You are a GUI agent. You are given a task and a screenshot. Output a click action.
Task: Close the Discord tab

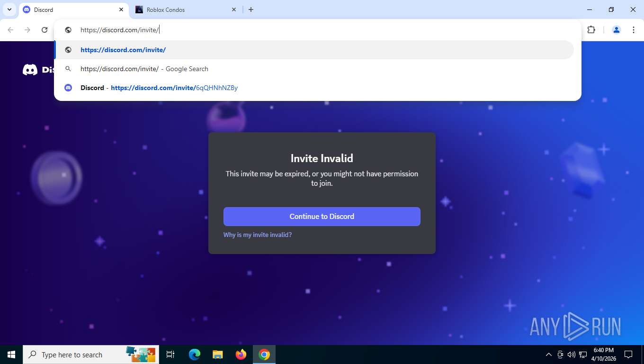coord(121,9)
